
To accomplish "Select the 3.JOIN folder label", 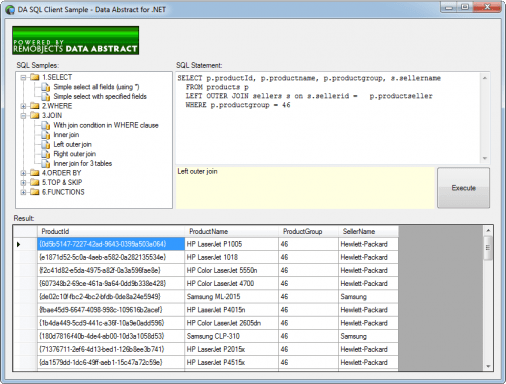I will pos(52,116).
